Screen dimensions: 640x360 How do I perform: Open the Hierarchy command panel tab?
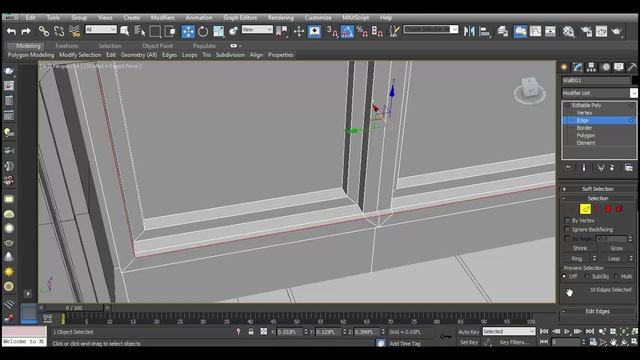click(x=591, y=67)
